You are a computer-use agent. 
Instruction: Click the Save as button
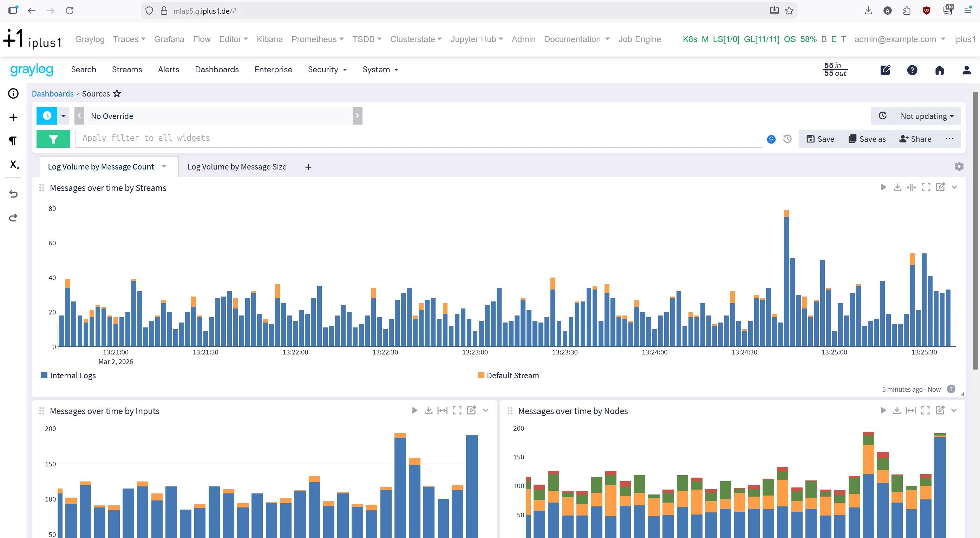867,139
